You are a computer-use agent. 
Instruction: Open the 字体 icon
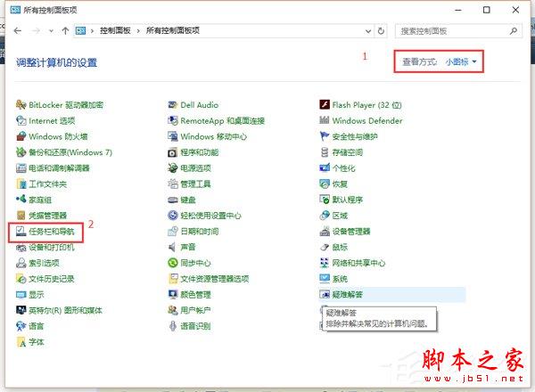pos(21,342)
